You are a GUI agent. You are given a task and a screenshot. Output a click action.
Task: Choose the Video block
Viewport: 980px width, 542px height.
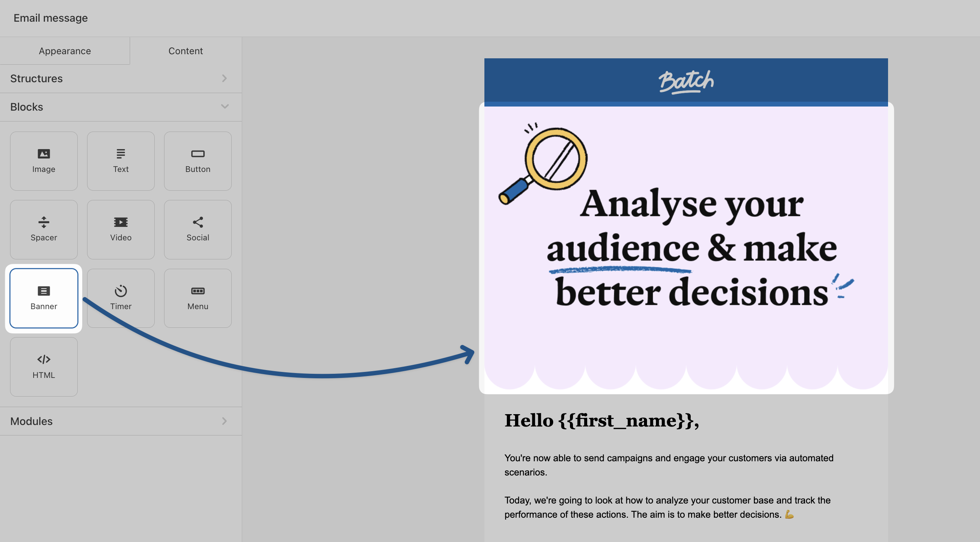[121, 230]
